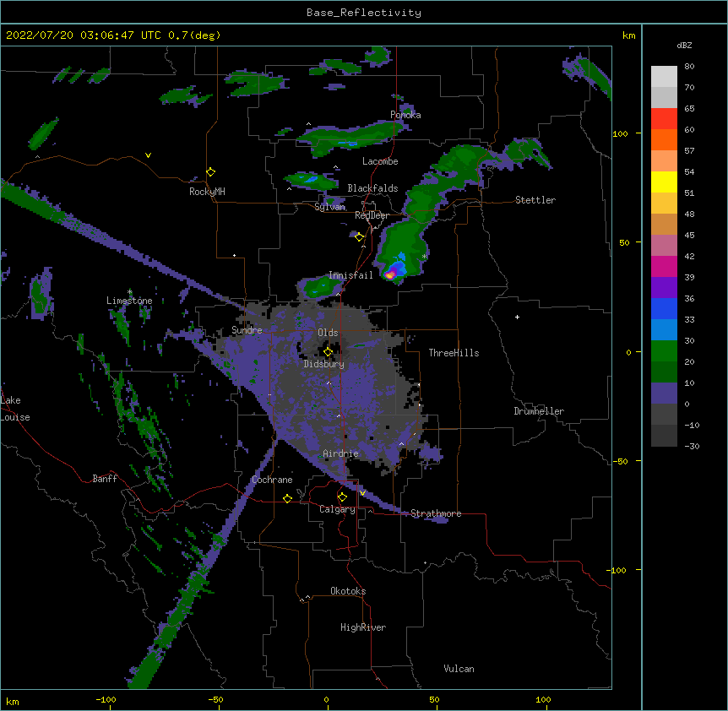Click the yellow V marker northeast of Calgary
Screen dimensions: 728x711
(362, 493)
